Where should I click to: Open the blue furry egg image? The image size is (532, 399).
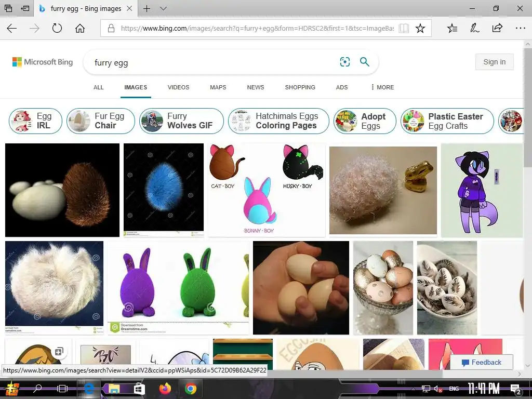tap(164, 190)
